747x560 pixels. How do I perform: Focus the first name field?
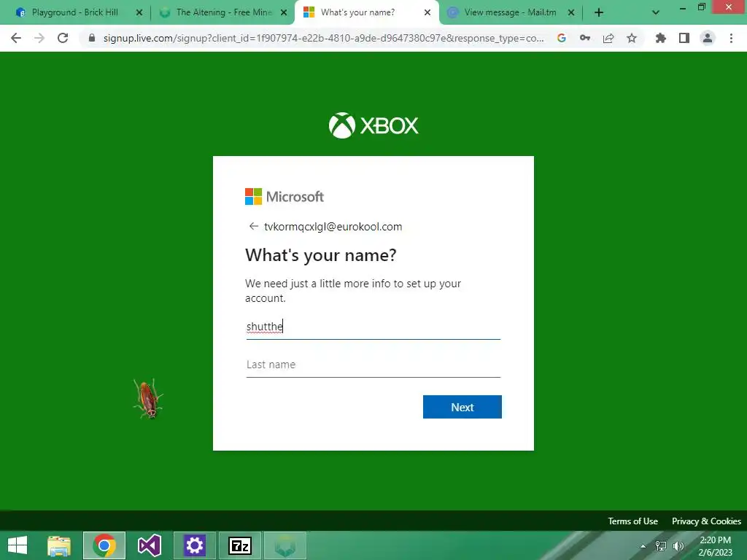pos(373,327)
